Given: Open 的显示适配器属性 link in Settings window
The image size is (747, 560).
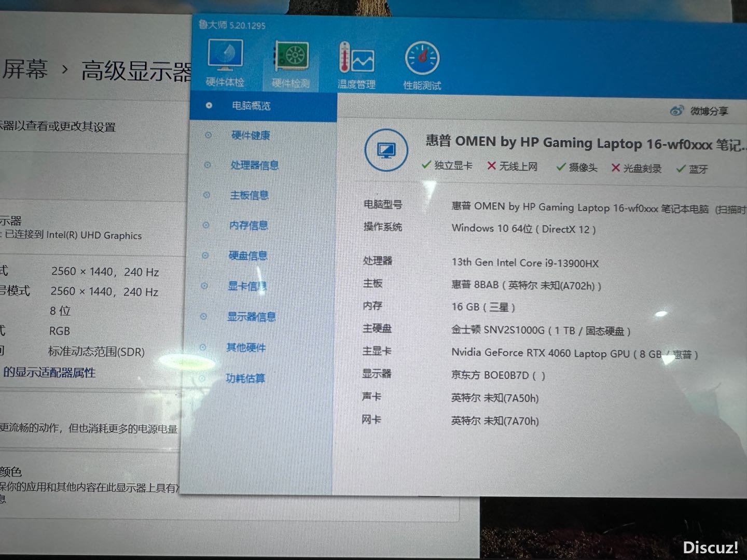Looking at the screenshot, I should click(49, 372).
